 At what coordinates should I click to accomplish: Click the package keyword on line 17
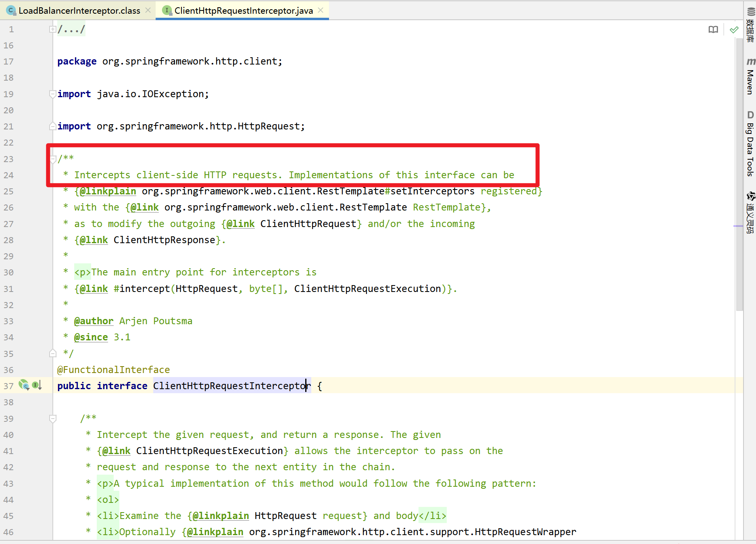coord(77,61)
